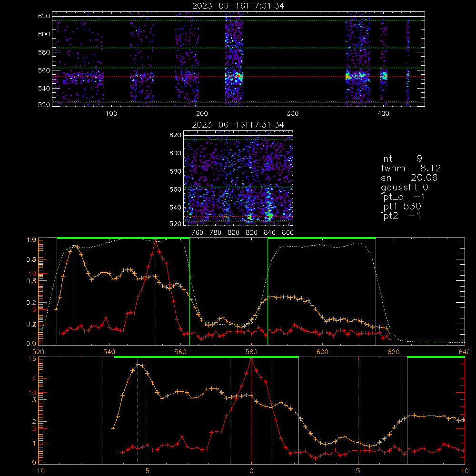Click the red profile peak near 553 in third plot
The image size is (476, 476).
(x=156, y=240)
